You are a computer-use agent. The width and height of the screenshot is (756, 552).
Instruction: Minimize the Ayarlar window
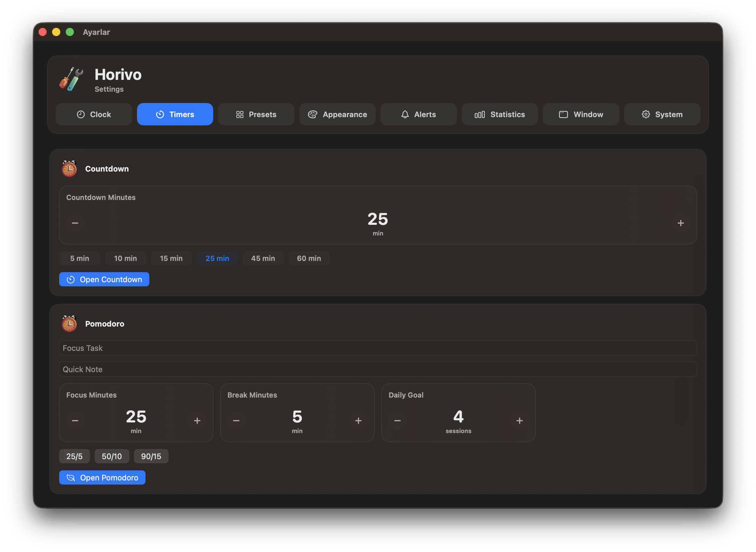pos(56,32)
